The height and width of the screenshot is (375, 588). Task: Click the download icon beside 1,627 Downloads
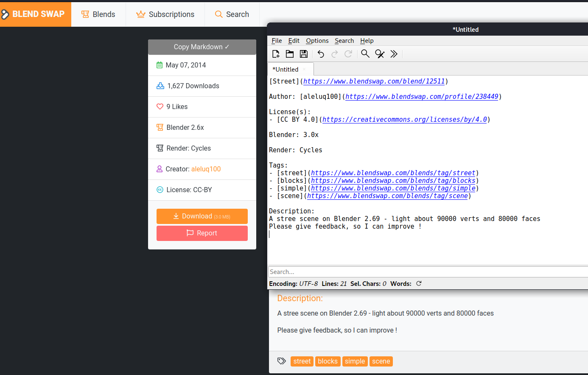160,86
